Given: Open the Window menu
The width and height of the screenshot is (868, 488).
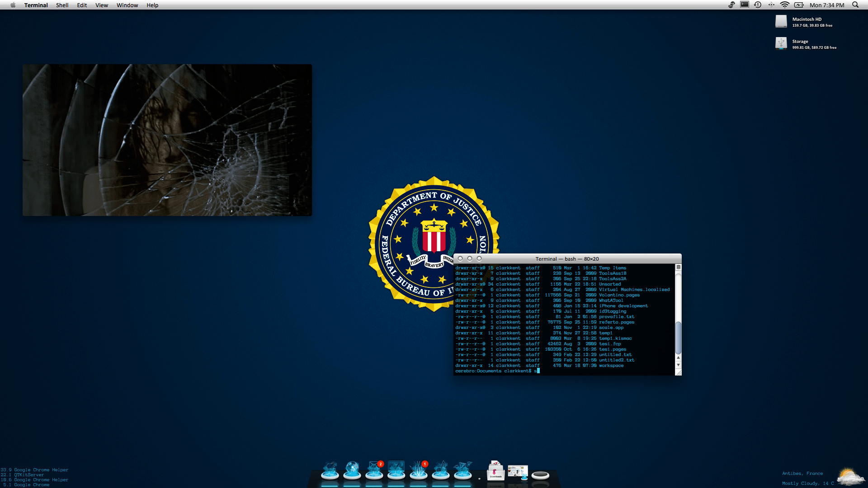Looking at the screenshot, I should coord(127,5).
